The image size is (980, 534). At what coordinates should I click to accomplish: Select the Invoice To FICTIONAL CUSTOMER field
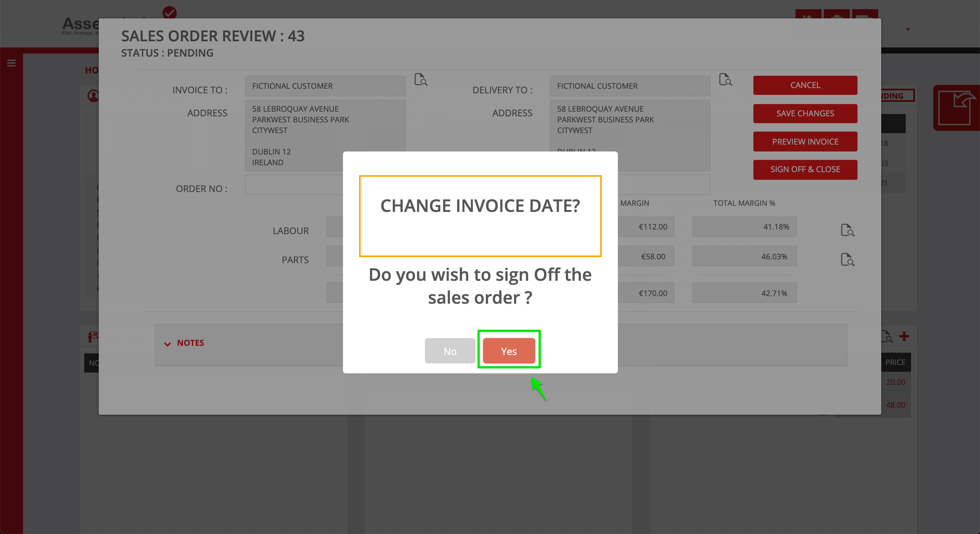tap(325, 86)
